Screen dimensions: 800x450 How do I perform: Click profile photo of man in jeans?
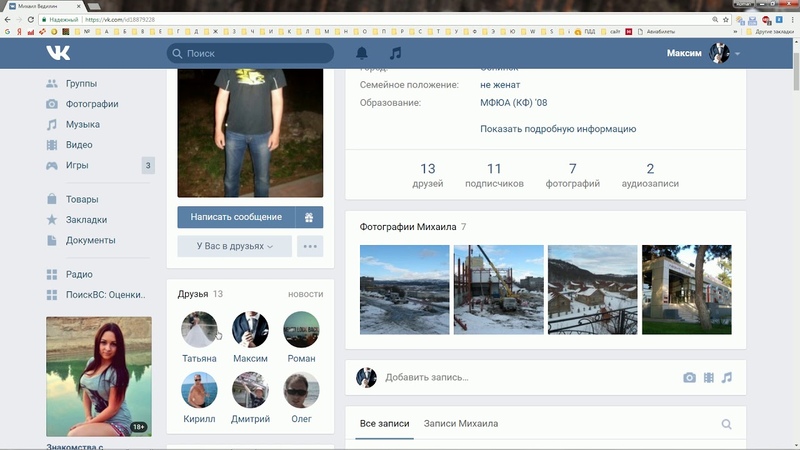click(250, 133)
